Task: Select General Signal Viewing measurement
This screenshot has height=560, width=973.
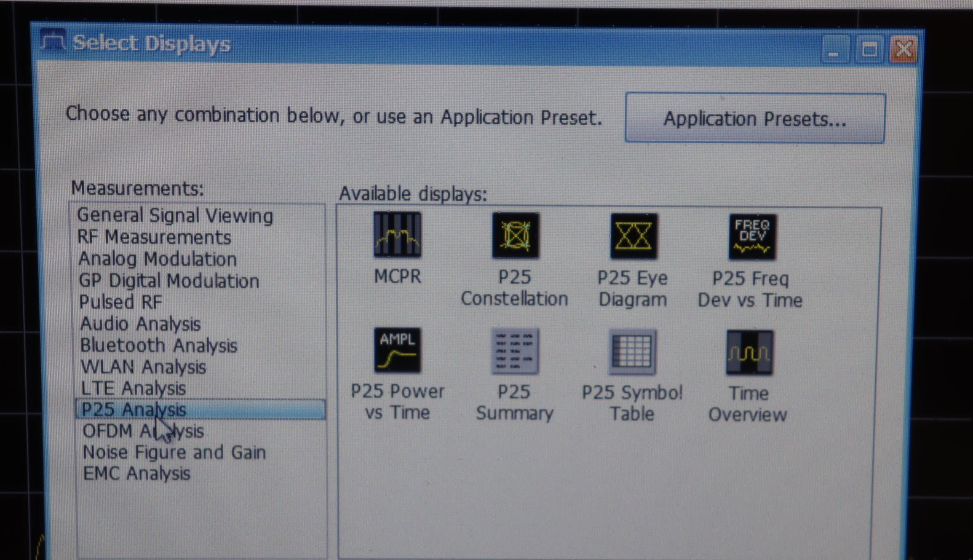Action: click(175, 215)
